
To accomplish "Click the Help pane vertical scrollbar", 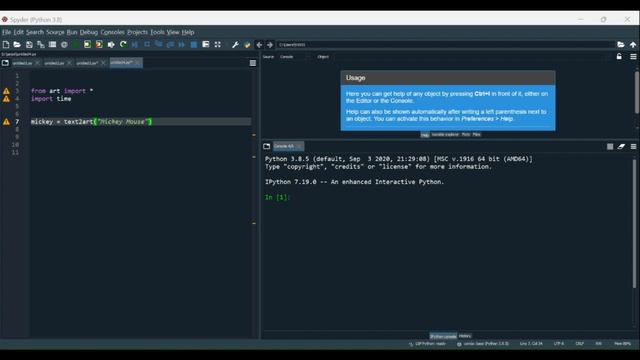I will point(637,92).
